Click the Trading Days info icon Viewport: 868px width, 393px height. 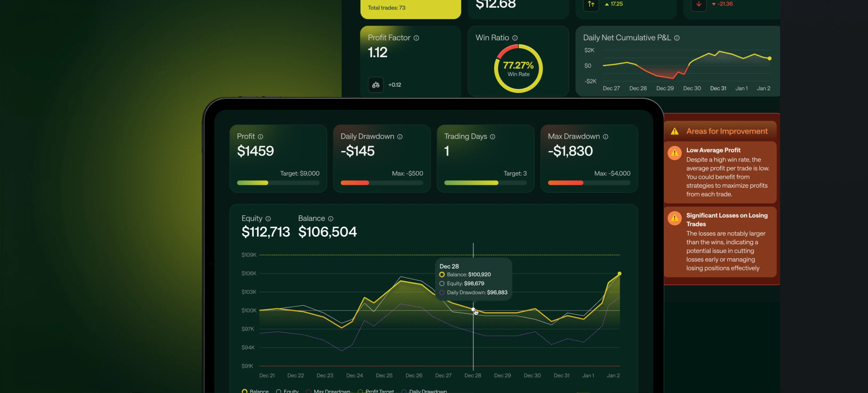click(493, 137)
